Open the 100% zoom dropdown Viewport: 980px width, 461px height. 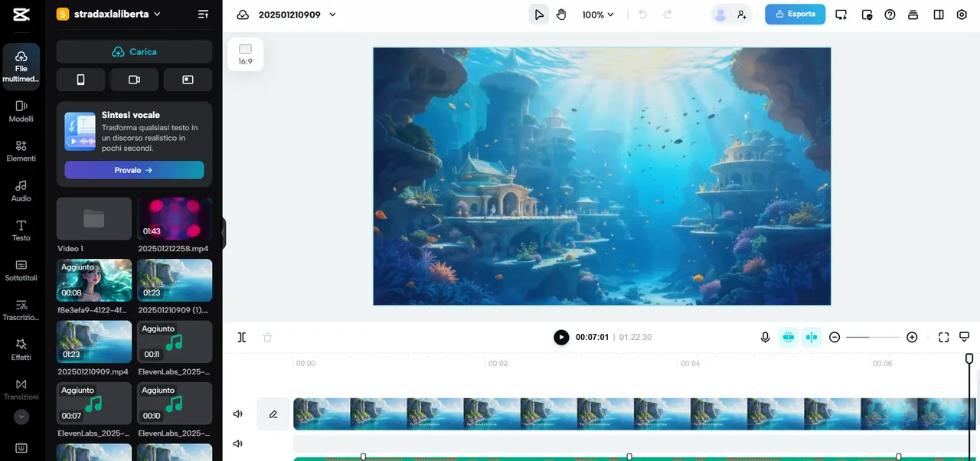[x=598, y=15]
